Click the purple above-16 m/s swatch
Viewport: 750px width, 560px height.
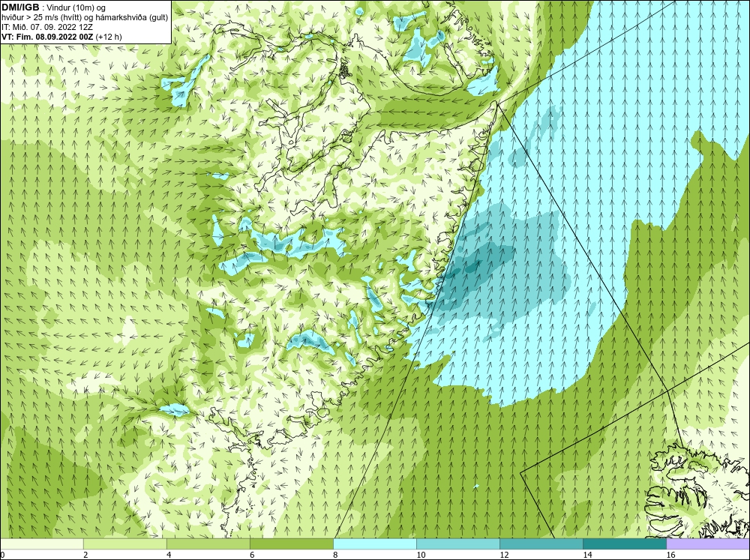click(x=708, y=544)
